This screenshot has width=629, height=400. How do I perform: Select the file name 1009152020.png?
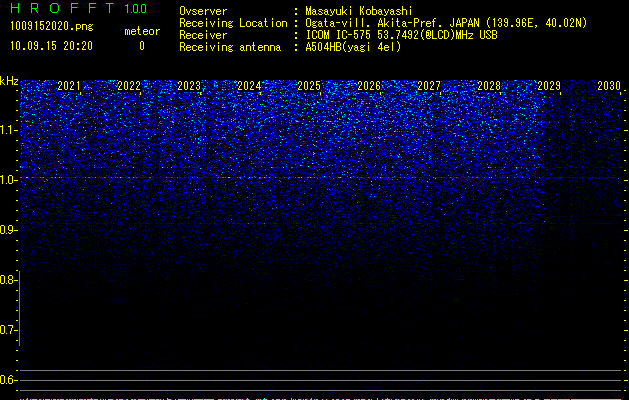click(x=52, y=26)
